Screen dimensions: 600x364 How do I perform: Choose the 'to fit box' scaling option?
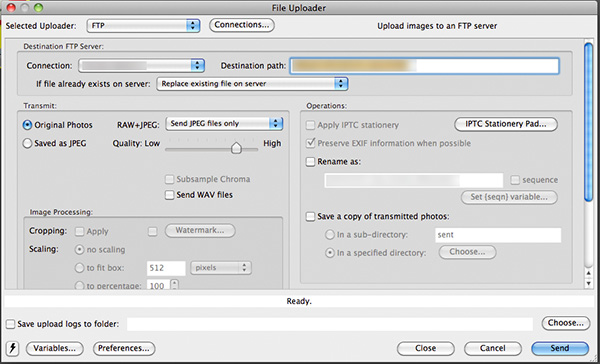click(x=79, y=268)
